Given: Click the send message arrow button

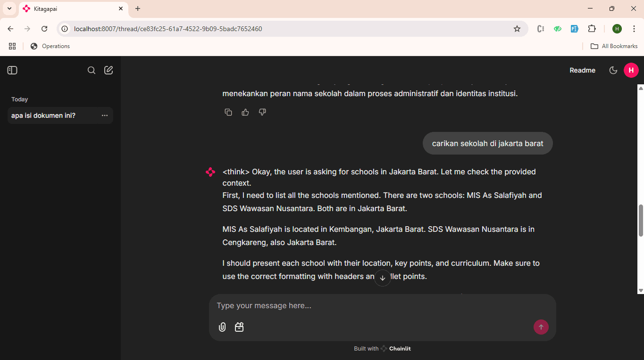Looking at the screenshot, I should [x=541, y=327].
